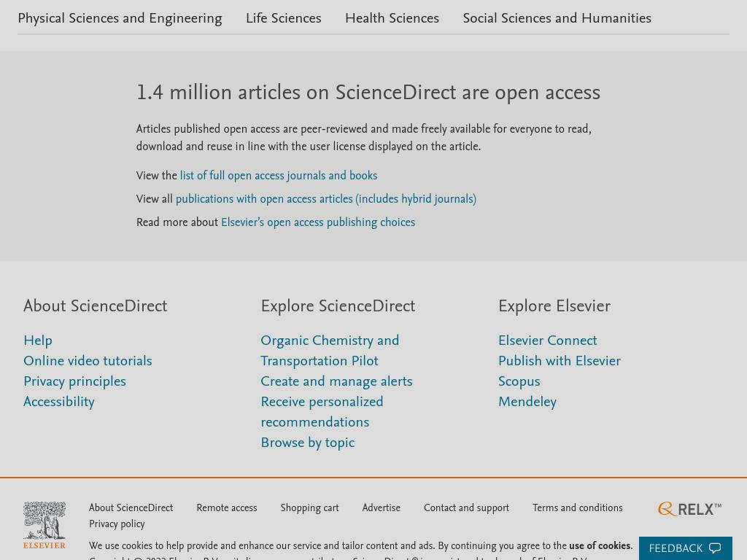747x560 pixels.
Task: Click the Elsevier tree logo
Action: click(x=44, y=525)
